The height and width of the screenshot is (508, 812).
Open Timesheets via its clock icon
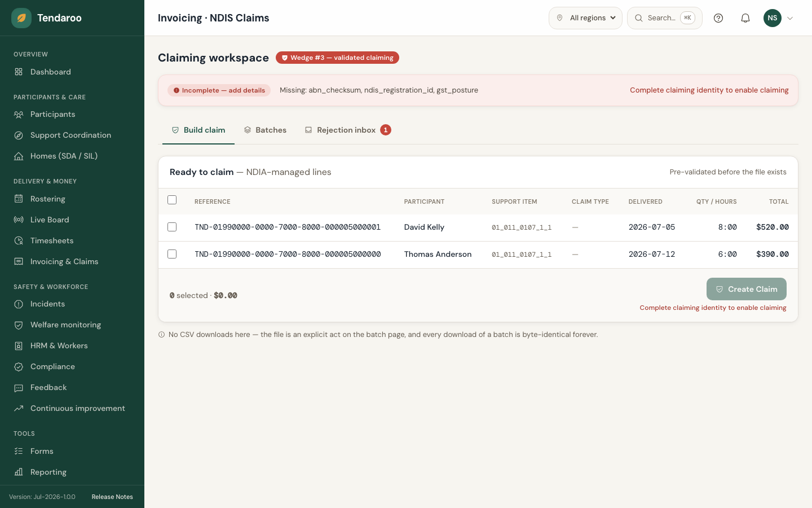coord(19,241)
